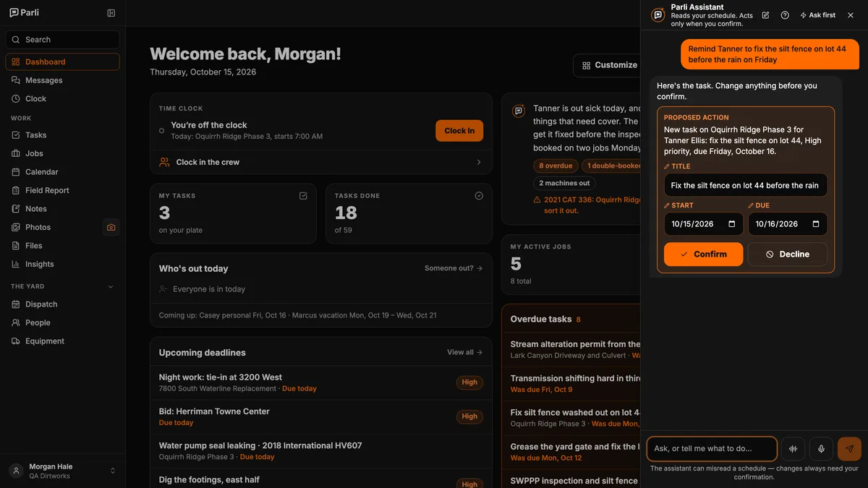This screenshot has height=488, width=868.
Task: Open calendar picker on the Start date
Action: [x=731, y=224]
